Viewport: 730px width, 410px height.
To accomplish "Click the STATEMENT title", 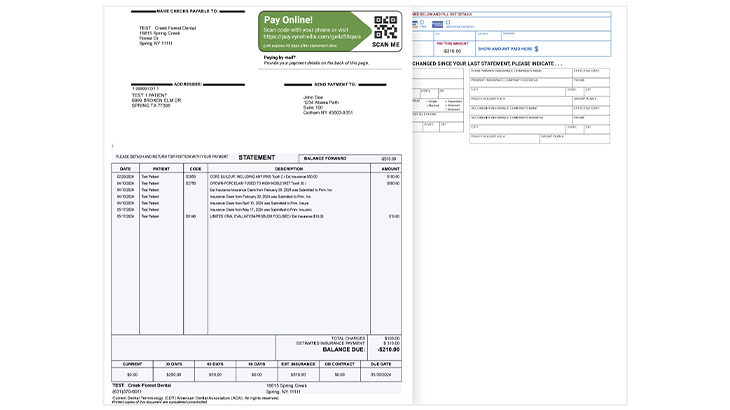I will coord(257,158).
